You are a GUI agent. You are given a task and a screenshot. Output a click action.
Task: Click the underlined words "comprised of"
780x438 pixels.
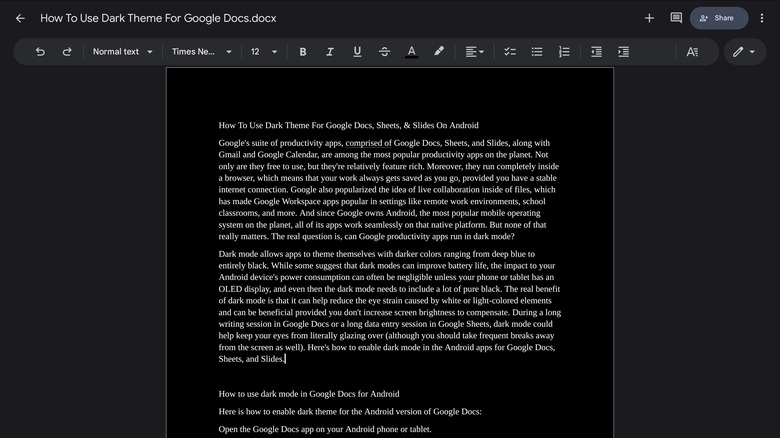[x=369, y=143]
